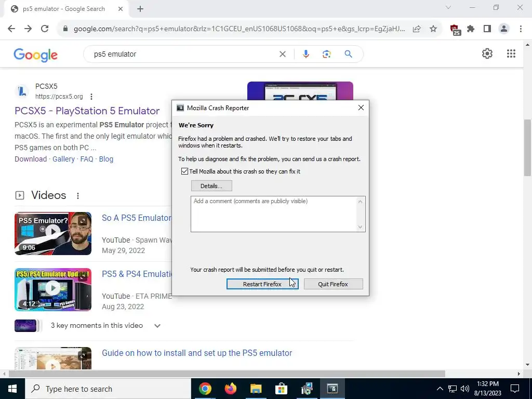Open Google apps grid
The image size is (532, 399).
[x=511, y=54]
